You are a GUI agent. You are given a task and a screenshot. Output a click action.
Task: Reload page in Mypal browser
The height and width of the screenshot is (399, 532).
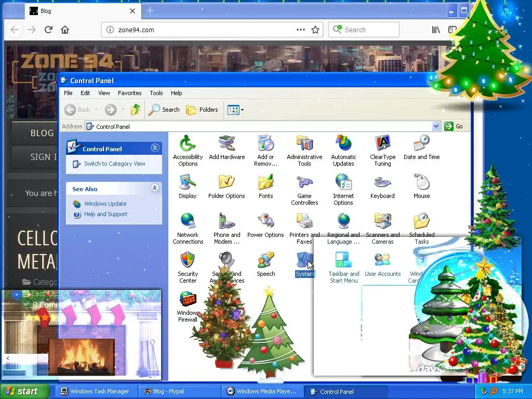click(48, 30)
